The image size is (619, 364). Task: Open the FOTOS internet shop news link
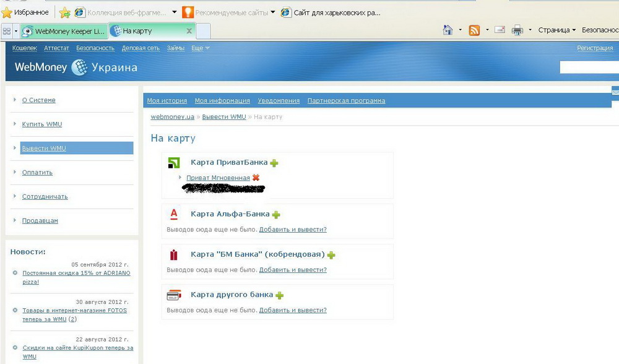point(75,314)
